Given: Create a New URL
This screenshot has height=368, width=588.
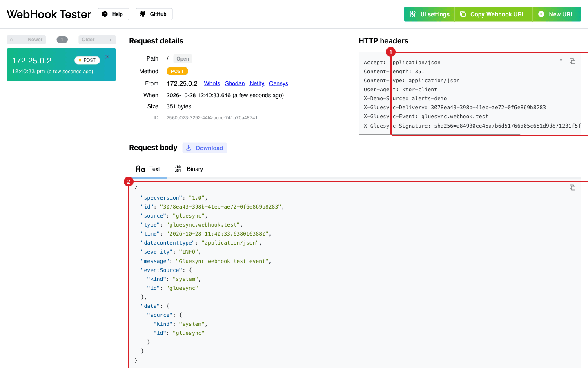Looking at the screenshot, I should [557, 14].
